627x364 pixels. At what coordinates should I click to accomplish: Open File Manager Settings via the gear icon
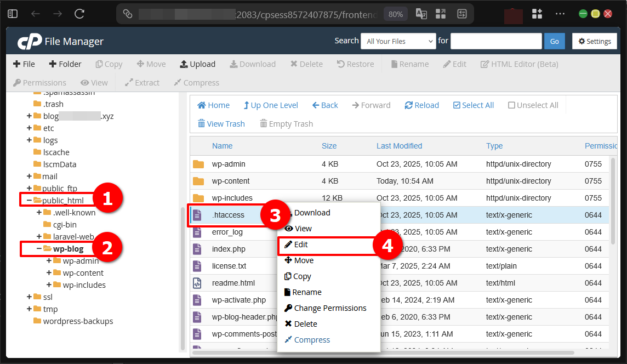point(594,41)
